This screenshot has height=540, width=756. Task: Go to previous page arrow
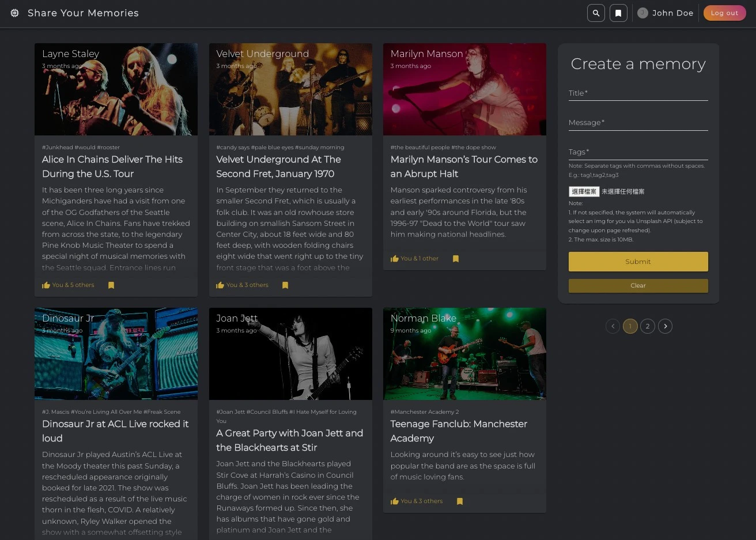[613, 326]
